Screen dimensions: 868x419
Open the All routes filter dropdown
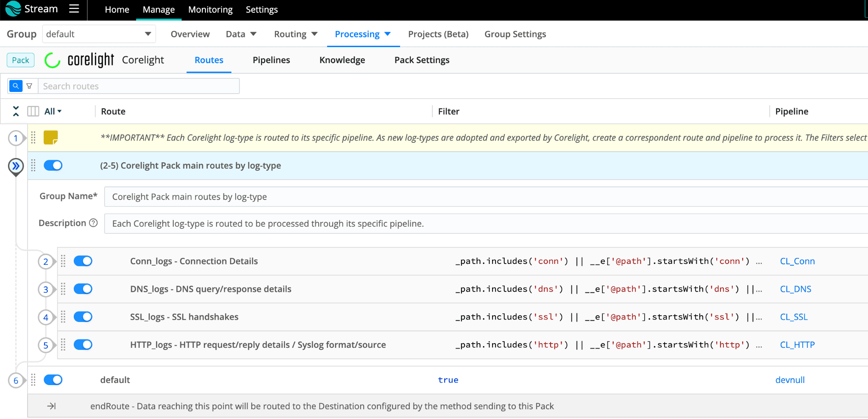53,111
